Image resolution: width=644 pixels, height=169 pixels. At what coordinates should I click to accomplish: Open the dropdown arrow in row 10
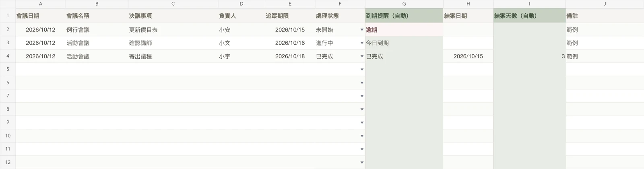(x=362, y=136)
